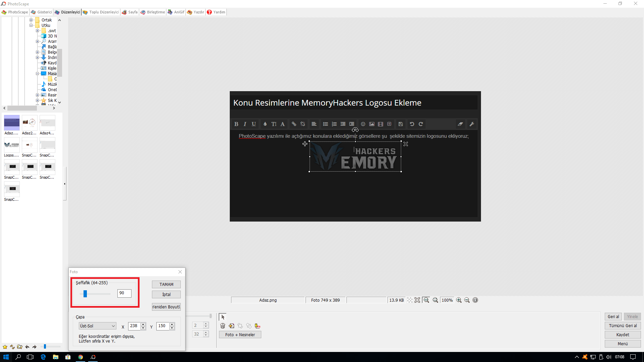Viewport: 644px width, 362px height.
Task: Launch Microsoft Edge from the taskbar
Action: (43, 357)
